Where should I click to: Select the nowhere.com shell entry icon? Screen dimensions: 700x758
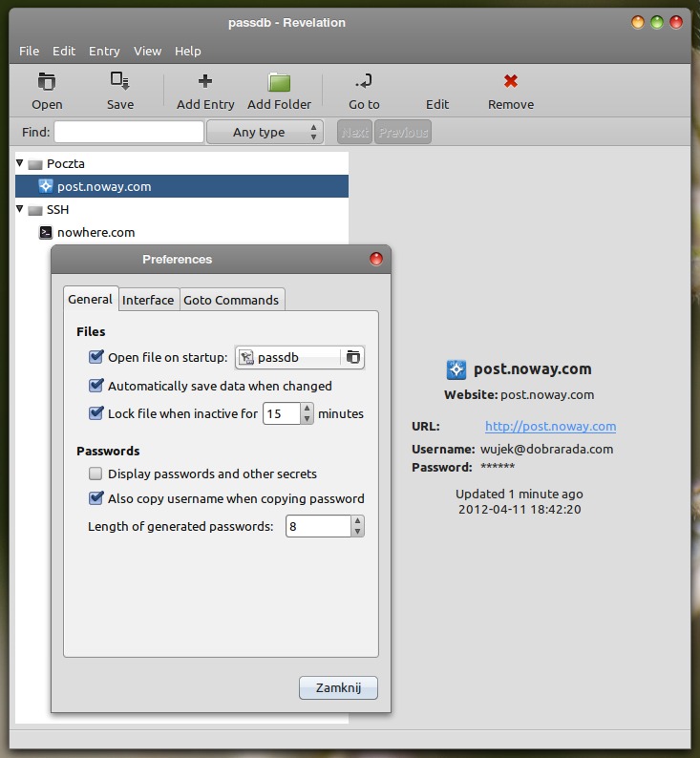pos(46,233)
